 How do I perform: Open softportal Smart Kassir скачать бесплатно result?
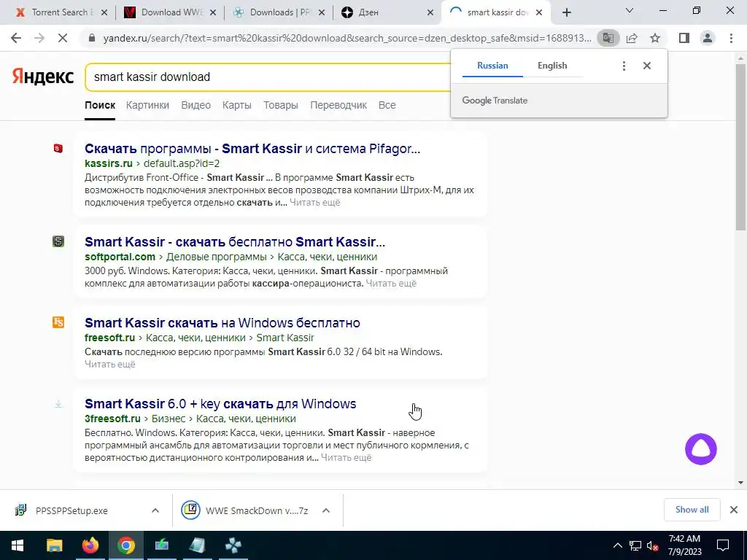click(235, 242)
